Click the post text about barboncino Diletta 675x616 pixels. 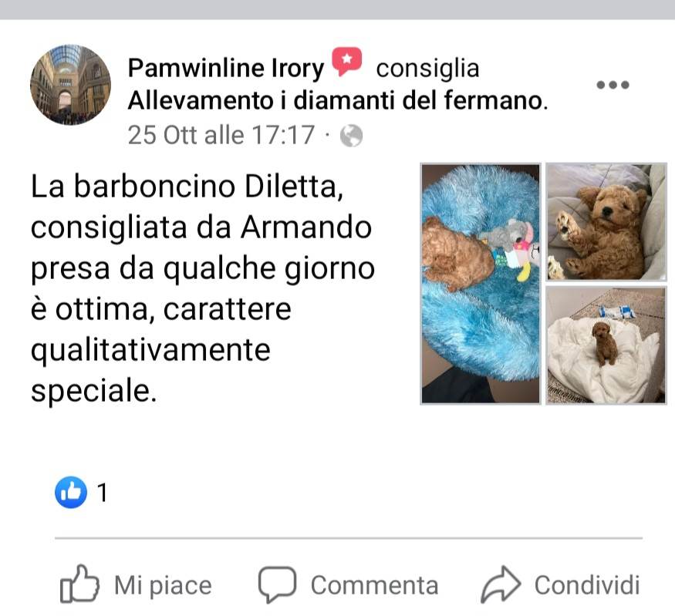pos(203,288)
